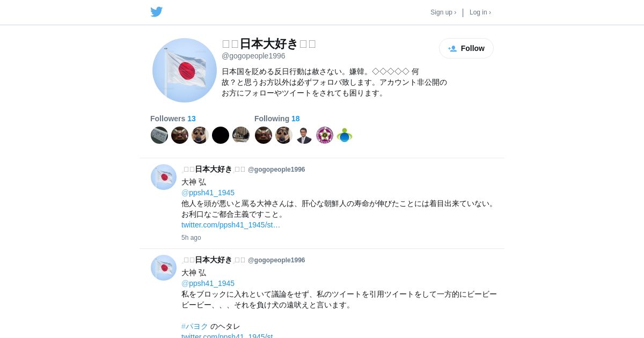
Task: Select the first follower avatar thumbnail
Action: coord(159,135)
